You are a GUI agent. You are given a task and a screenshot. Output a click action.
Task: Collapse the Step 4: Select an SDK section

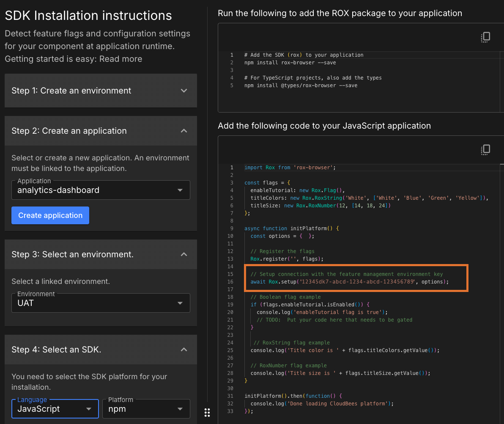coord(184,350)
